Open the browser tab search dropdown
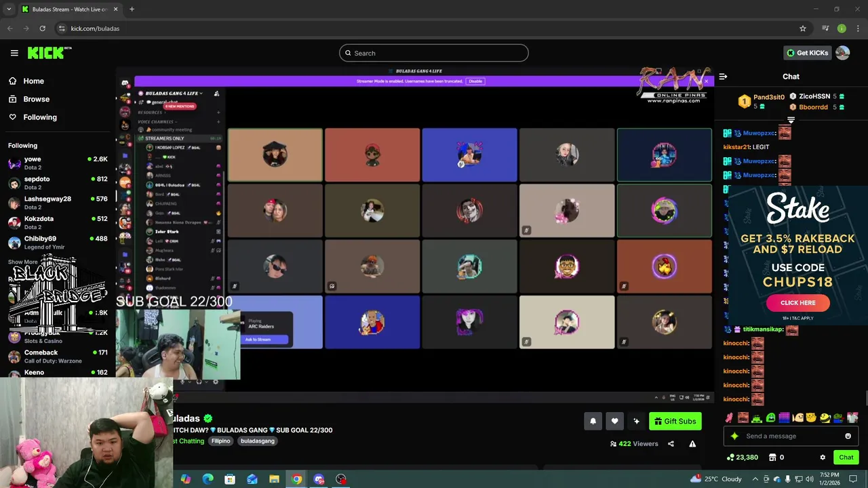Image resolution: width=868 pixels, height=488 pixels. click(x=9, y=9)
